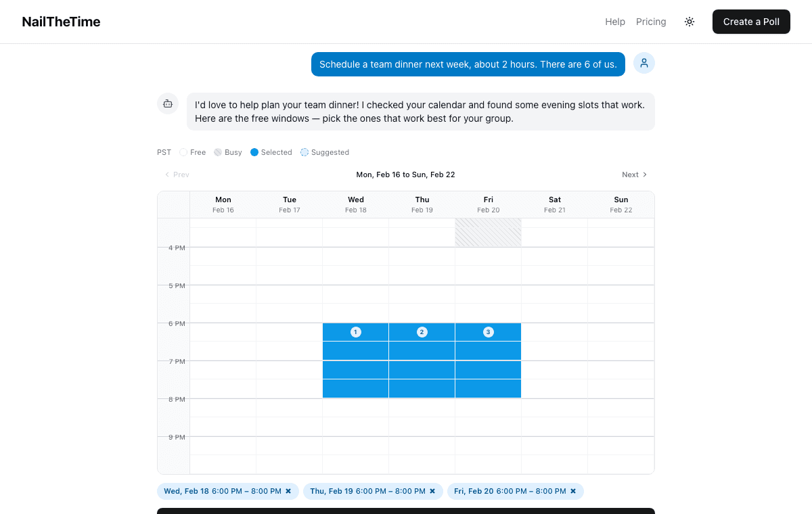Open the Pricing page
Screen dimensions: 812x514
click(651, 22)
